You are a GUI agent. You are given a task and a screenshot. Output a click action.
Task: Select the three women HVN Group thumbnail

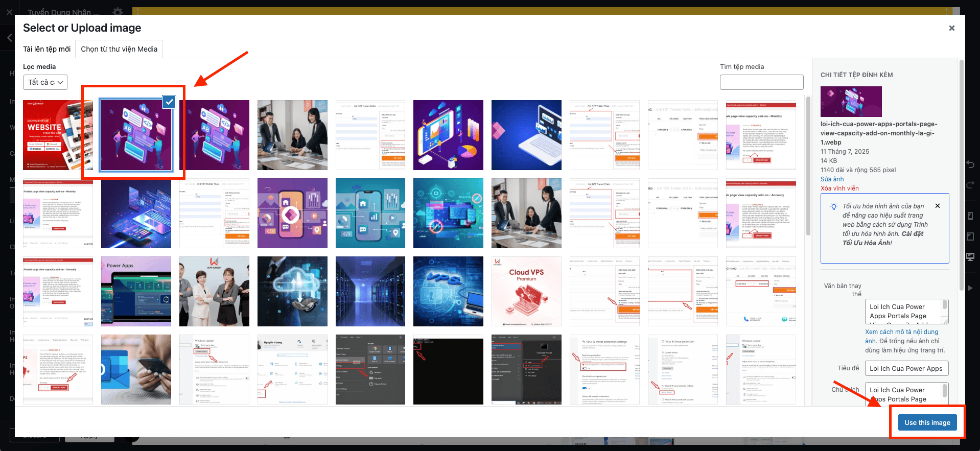coord(214,292)
